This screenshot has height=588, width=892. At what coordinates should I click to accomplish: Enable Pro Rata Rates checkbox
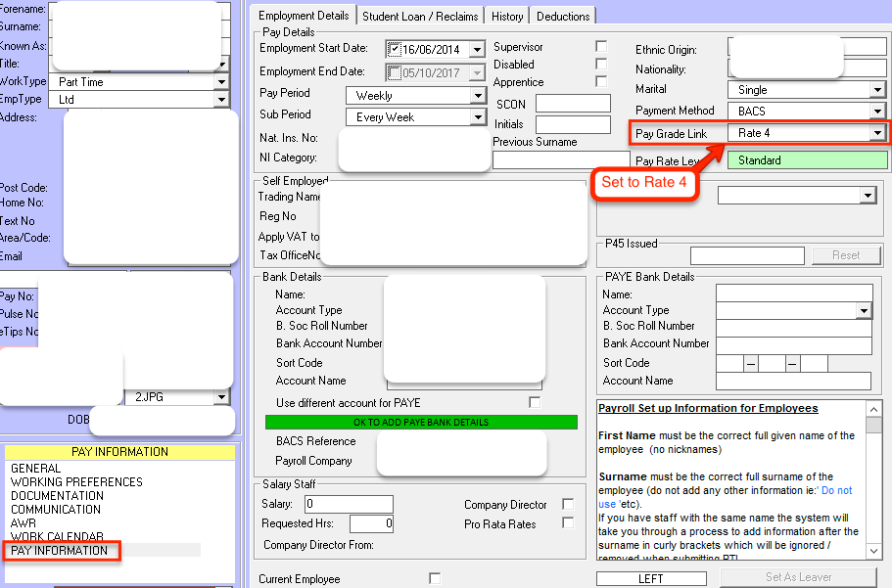pyautogui.click(x=568, y=523)
